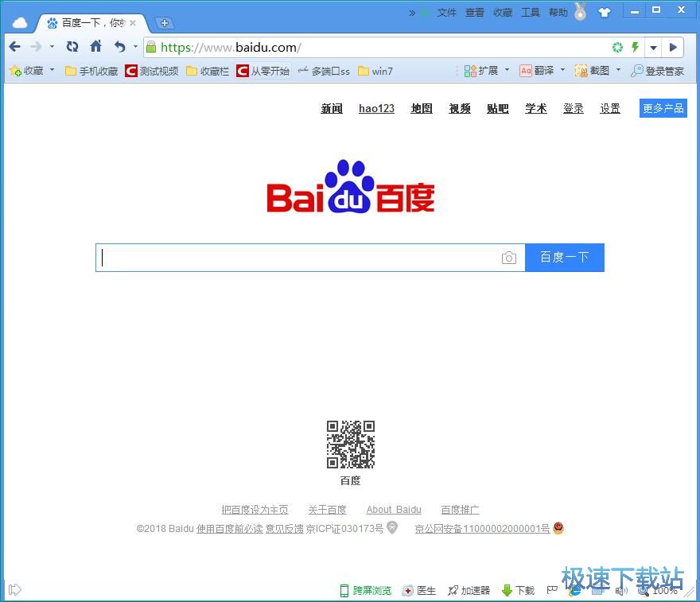This screenshot has height=602, width=700.
Task: Click the 收藏 star favorites button
Action: click(26, 71)
